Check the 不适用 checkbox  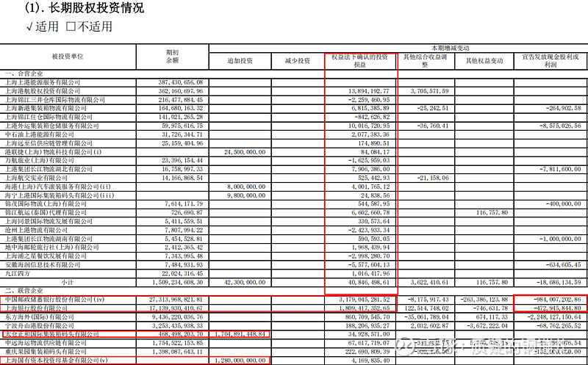(x=71, y=26)
